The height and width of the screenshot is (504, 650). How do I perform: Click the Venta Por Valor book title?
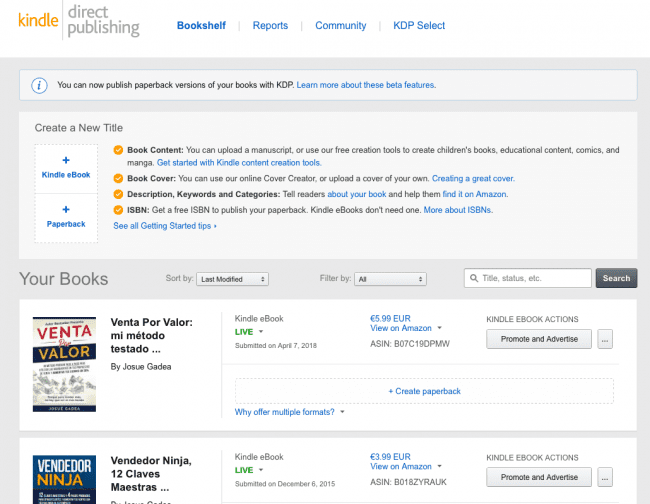pos(152,335)
